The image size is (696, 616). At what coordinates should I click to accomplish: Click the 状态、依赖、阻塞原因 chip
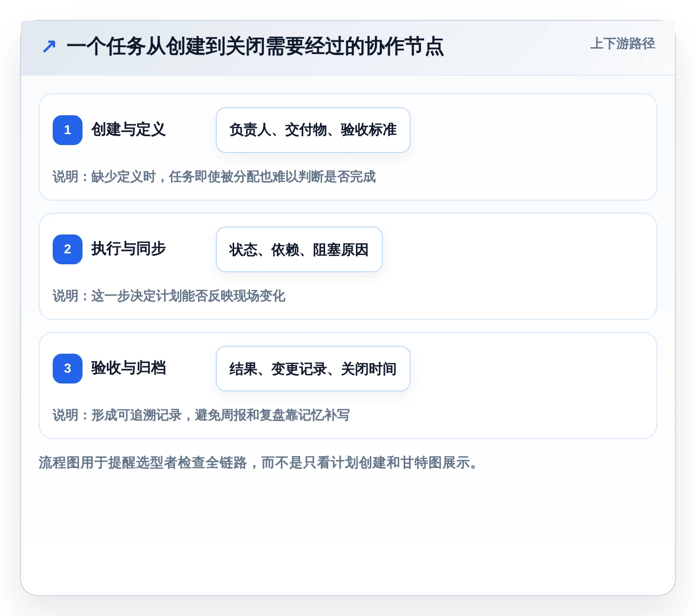299,249
